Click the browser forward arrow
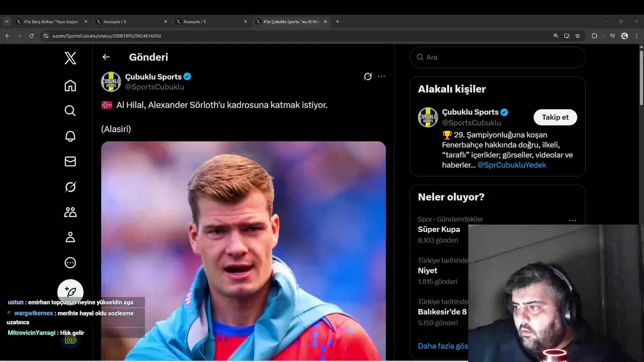 coord(19,36)
